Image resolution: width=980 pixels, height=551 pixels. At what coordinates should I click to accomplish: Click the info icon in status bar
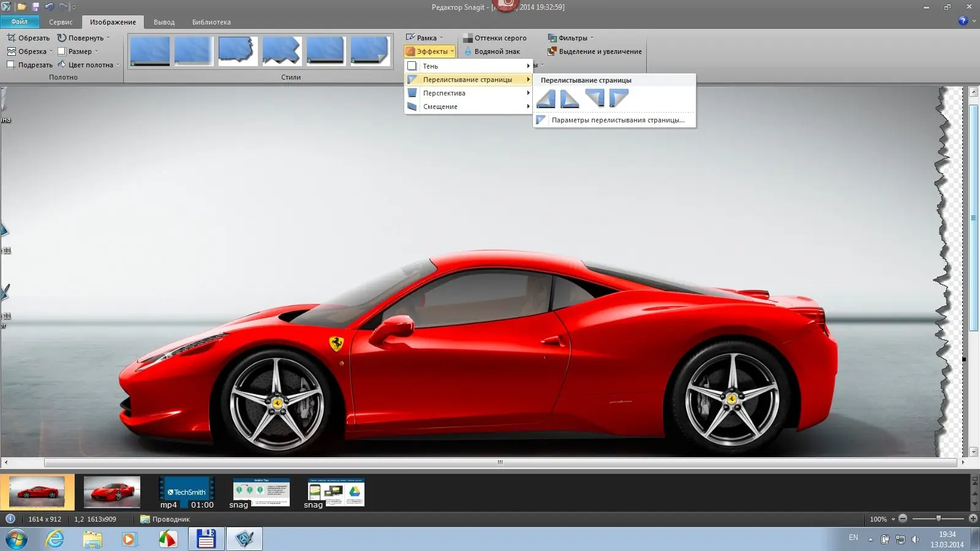[10, 519]
